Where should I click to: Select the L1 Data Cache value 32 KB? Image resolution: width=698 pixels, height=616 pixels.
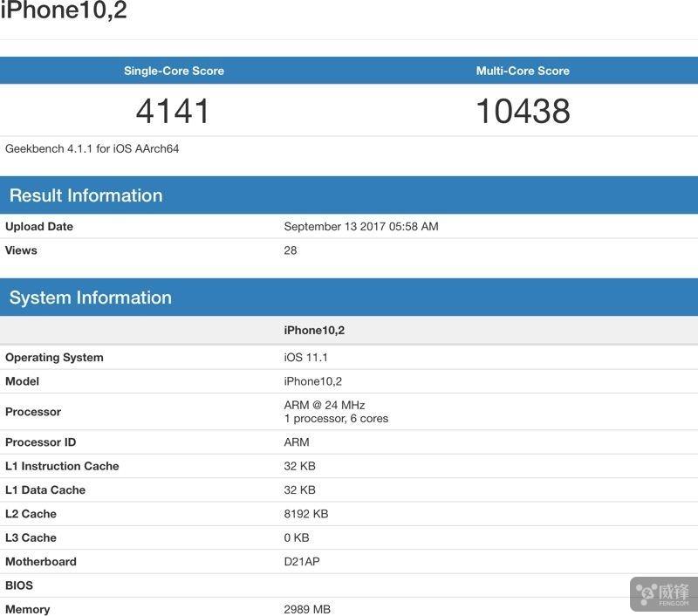tap(299, 490)
